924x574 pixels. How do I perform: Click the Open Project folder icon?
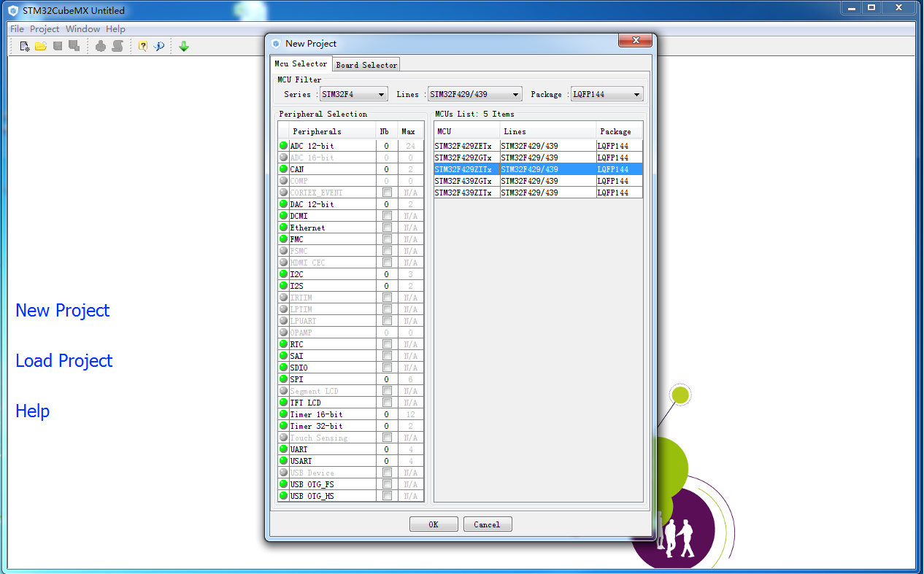pos(41,46)
